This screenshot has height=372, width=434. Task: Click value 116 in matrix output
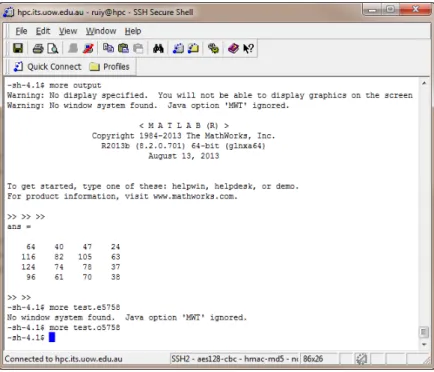pos(28,257)
